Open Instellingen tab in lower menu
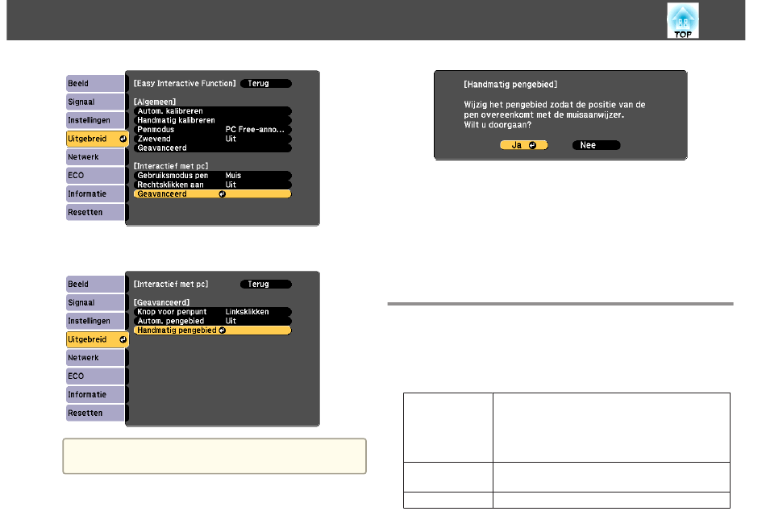766x532 pixels. click(x=95, y=321)
